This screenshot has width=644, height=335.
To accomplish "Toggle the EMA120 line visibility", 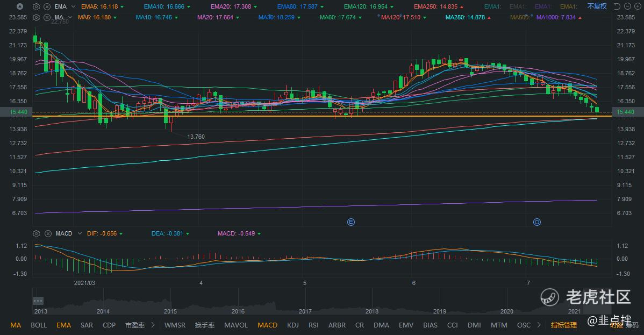I will click(368, 6).
